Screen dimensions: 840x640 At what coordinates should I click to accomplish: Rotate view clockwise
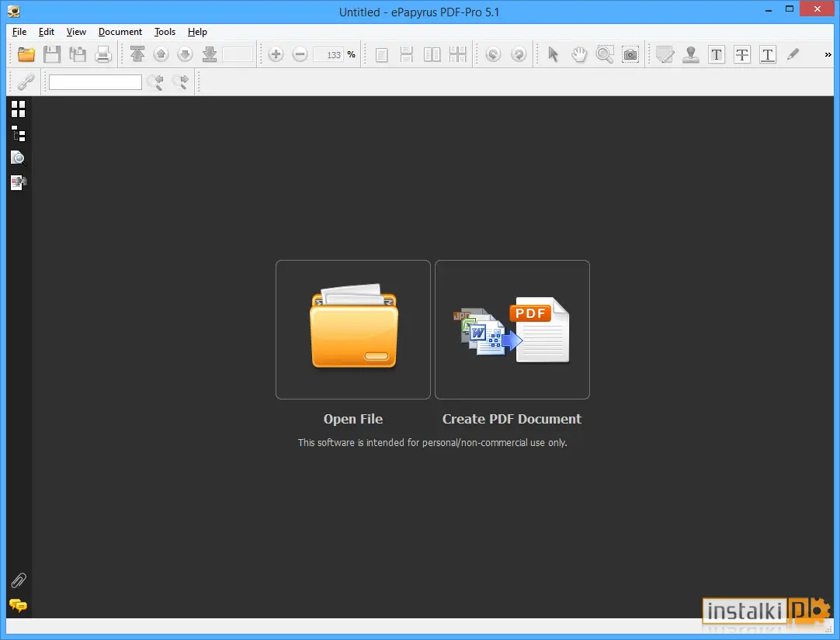pos(519,54)
